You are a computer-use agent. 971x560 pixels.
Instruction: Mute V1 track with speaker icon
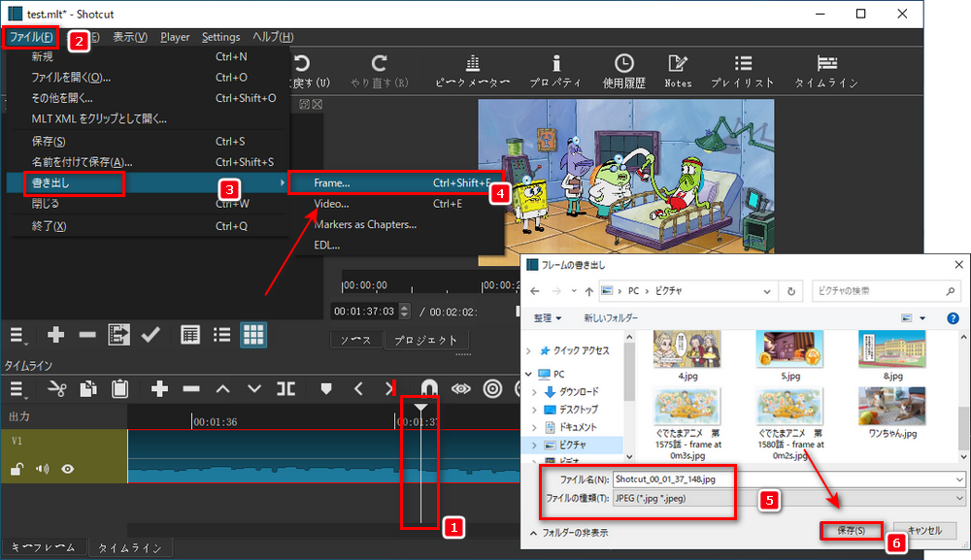(x=42, y=469)
